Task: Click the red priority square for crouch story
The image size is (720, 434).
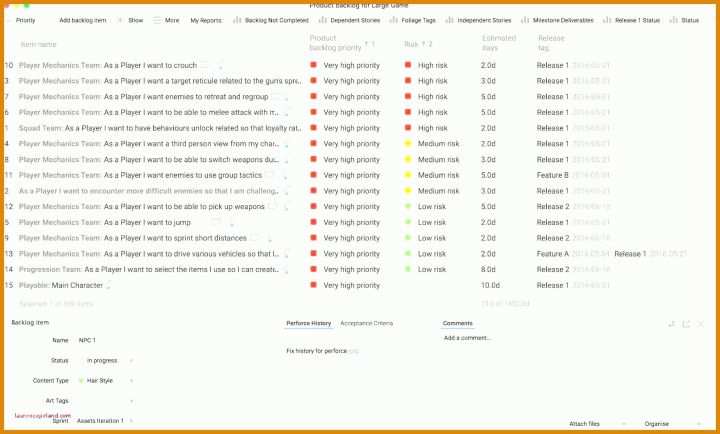Action: coord(314,65)
